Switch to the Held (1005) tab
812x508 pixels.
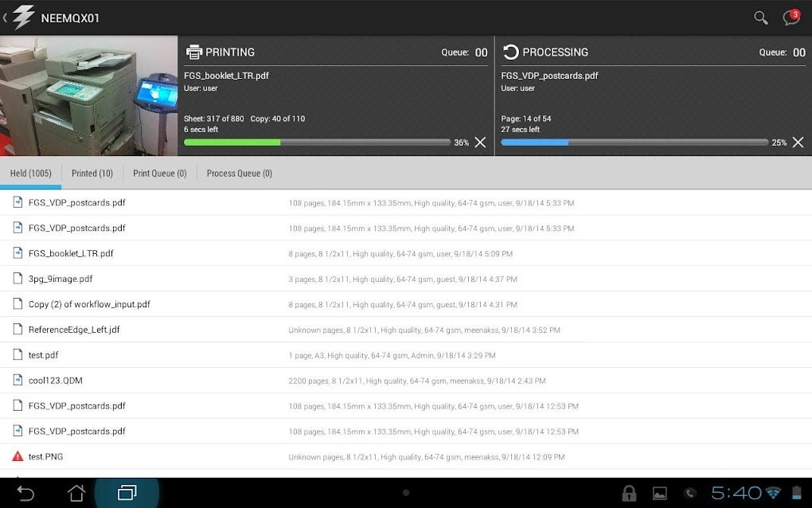[x=30, y=174]
